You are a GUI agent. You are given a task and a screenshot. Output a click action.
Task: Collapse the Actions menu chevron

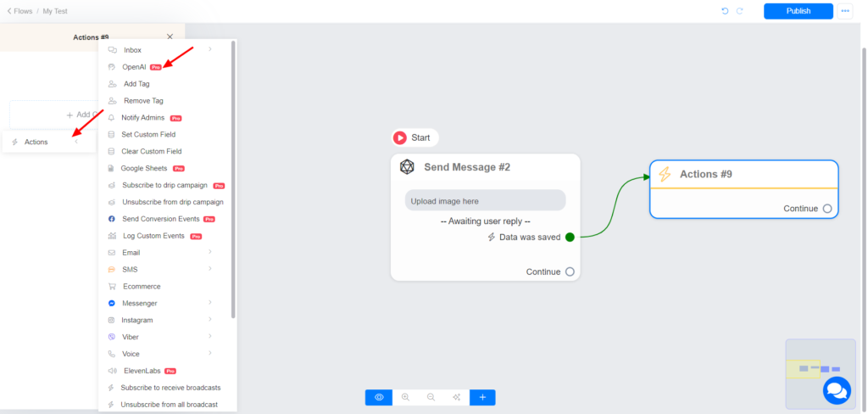pyautogui.click(x=76, y=142)
